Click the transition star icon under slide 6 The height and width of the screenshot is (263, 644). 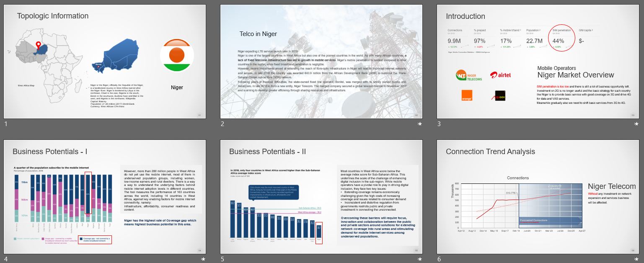[636, 259]
